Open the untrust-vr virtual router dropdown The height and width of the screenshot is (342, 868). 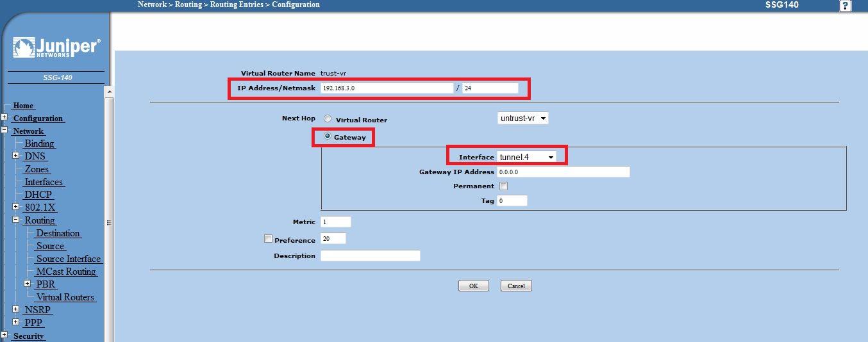(x=523, y=118)
